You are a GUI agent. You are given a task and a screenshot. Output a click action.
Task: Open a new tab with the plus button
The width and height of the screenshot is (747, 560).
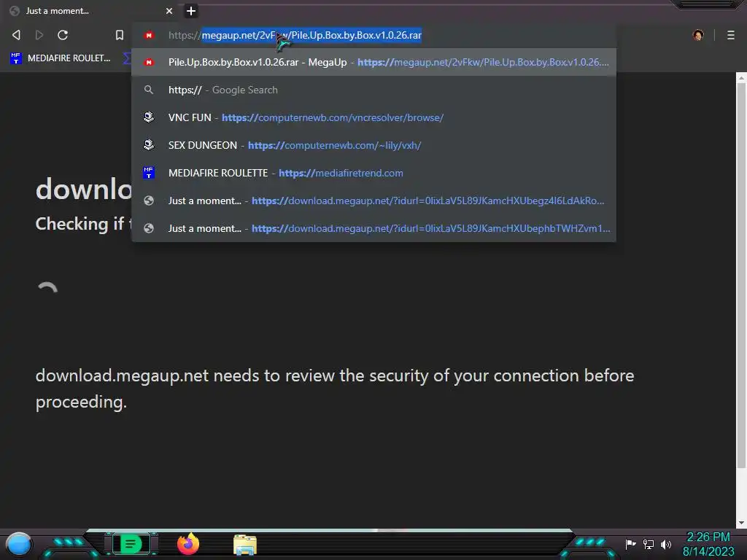190,10
